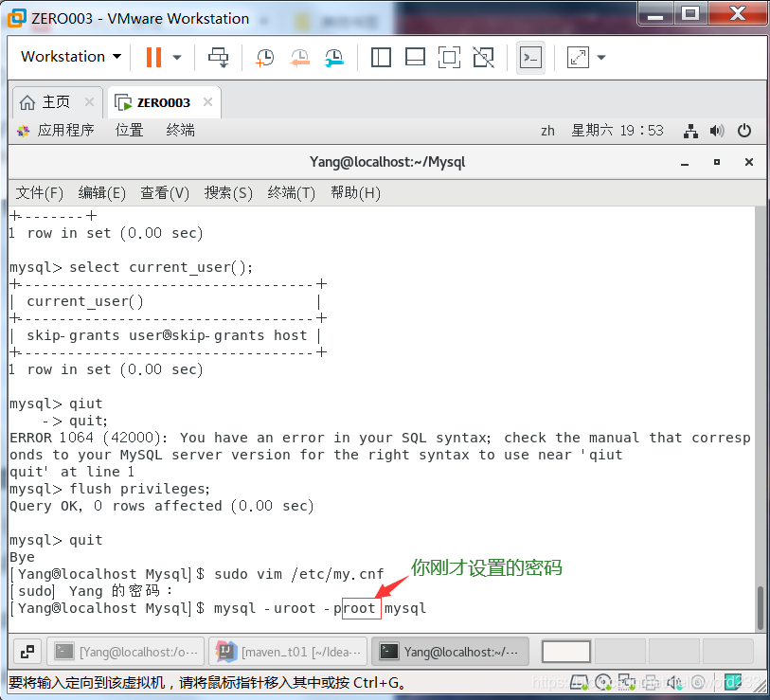Maximize the VMware Workstation window

pyautogui.click(x=689, y=14)
